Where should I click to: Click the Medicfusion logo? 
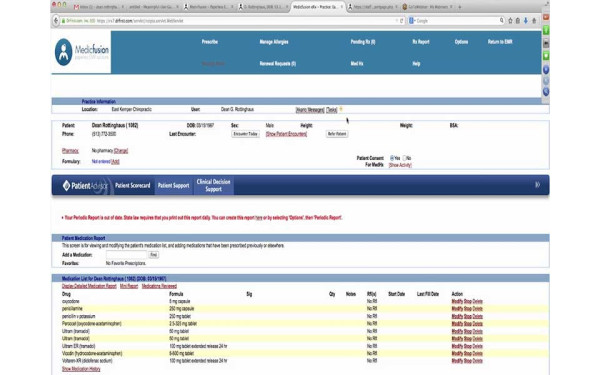click(x=82, y=52)
